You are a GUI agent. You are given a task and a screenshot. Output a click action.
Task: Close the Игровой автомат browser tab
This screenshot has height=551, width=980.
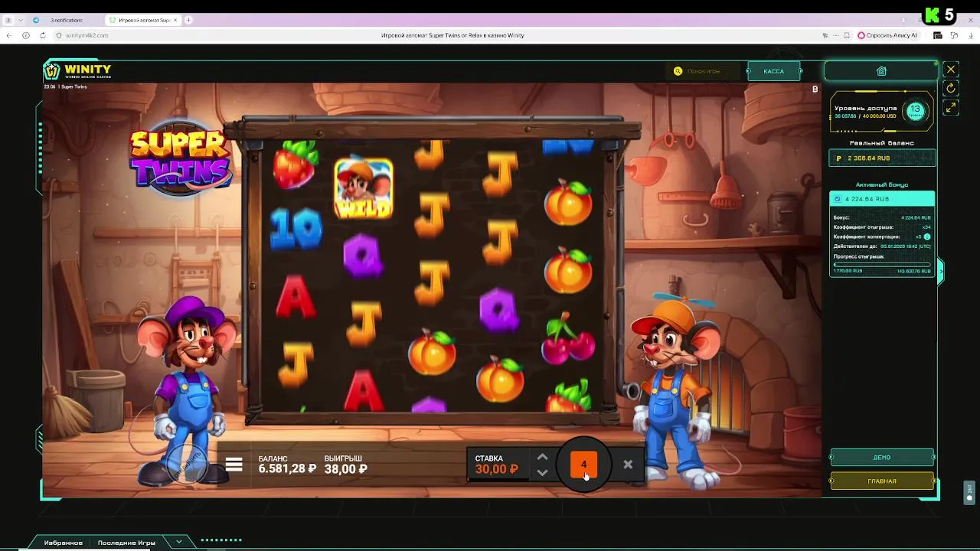pyautogui.click(x=175, y=20)
